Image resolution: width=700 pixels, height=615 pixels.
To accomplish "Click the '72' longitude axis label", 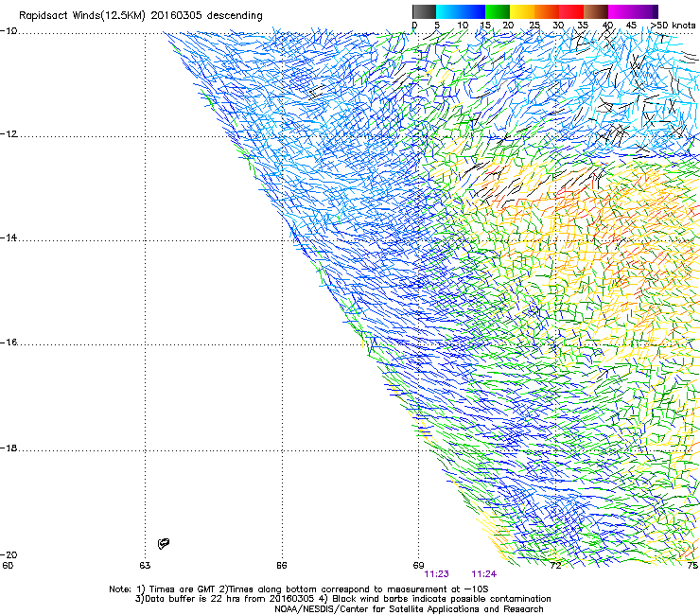I will tap(555, 566).
